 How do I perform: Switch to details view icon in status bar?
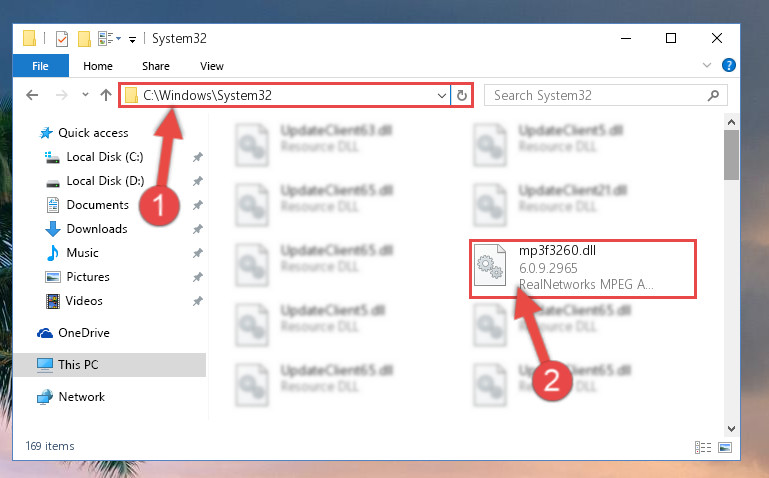coord(703,447)
